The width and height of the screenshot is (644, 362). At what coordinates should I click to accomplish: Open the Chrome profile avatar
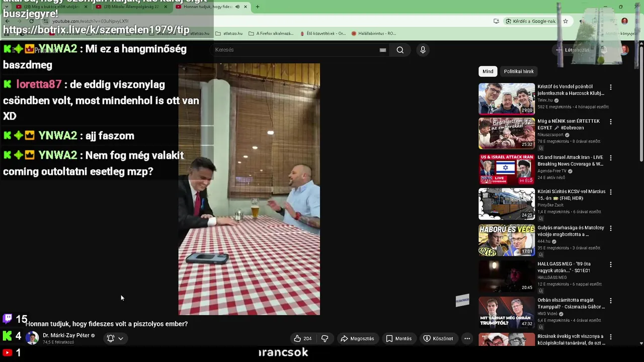(x=624, y=21)
